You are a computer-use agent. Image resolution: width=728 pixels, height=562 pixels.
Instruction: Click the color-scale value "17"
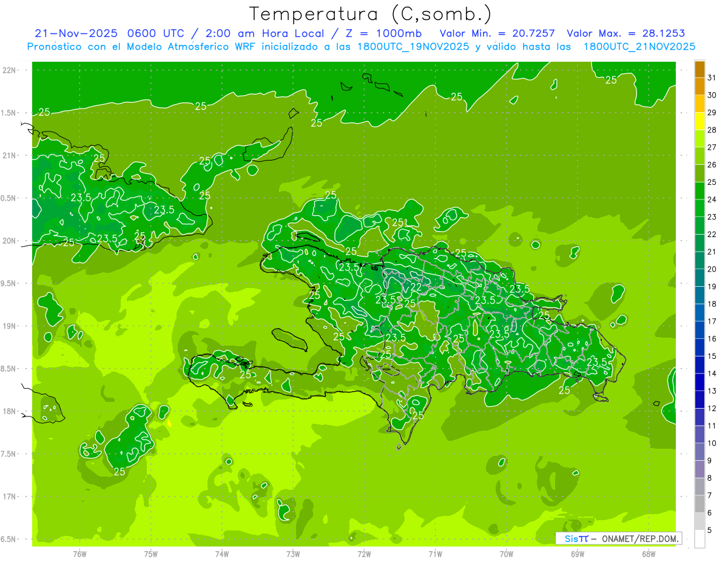(712, 321)
